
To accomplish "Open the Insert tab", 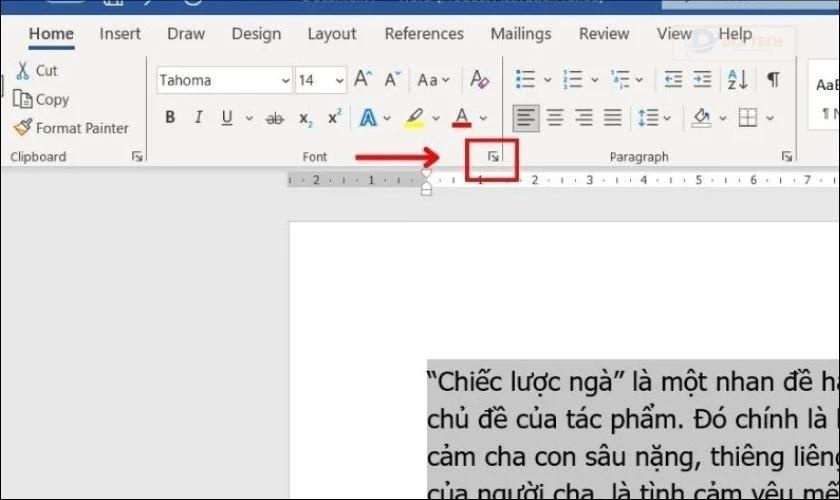I will coord(119,34).
